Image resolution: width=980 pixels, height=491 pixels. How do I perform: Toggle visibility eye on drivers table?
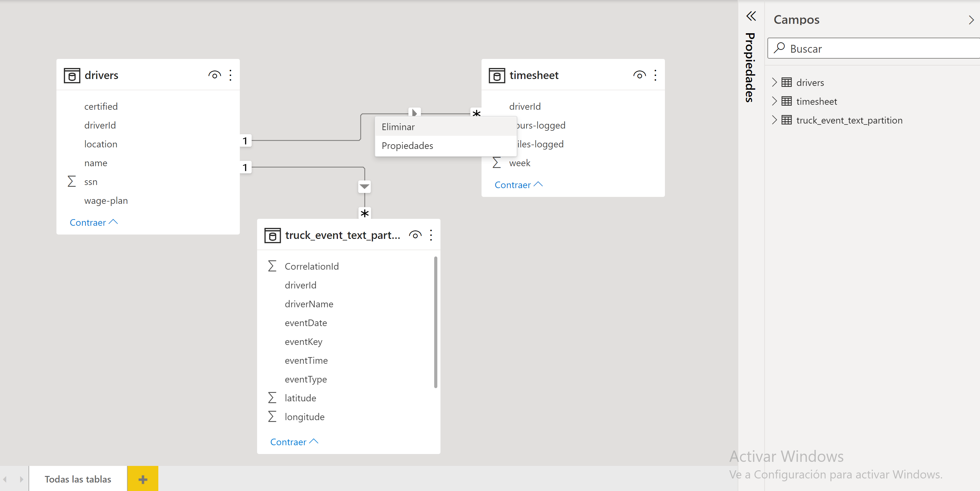[x=214, y=75]
